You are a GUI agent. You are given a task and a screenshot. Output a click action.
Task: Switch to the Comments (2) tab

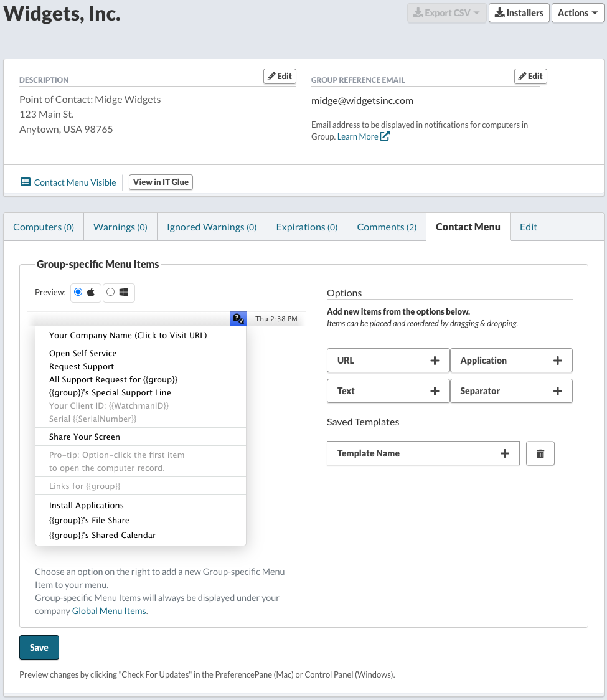click(387, 227)
